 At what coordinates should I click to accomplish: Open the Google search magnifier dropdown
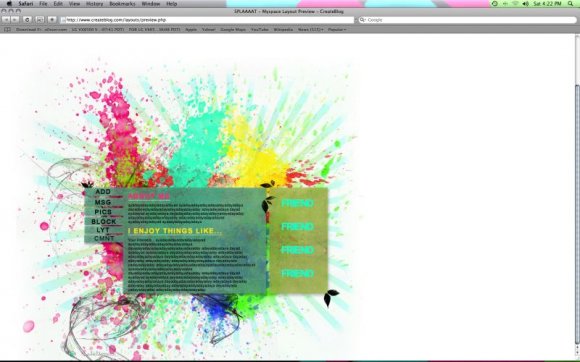point(362,20)
